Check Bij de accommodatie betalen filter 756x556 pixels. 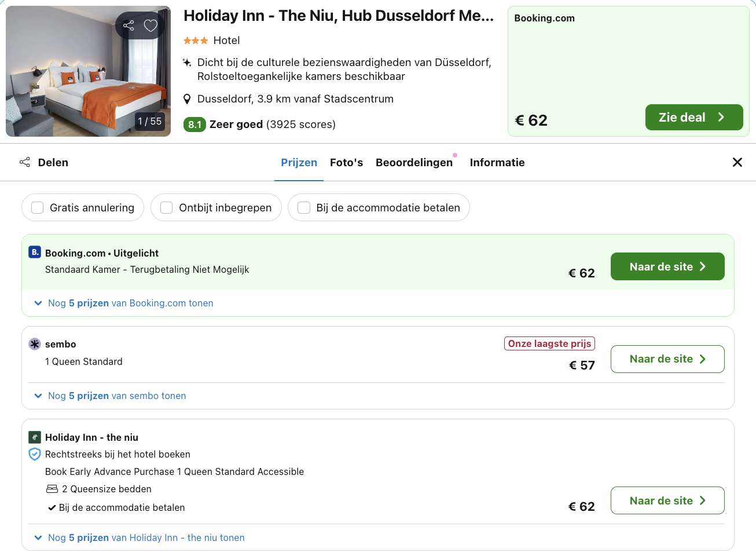coord(304,208)
